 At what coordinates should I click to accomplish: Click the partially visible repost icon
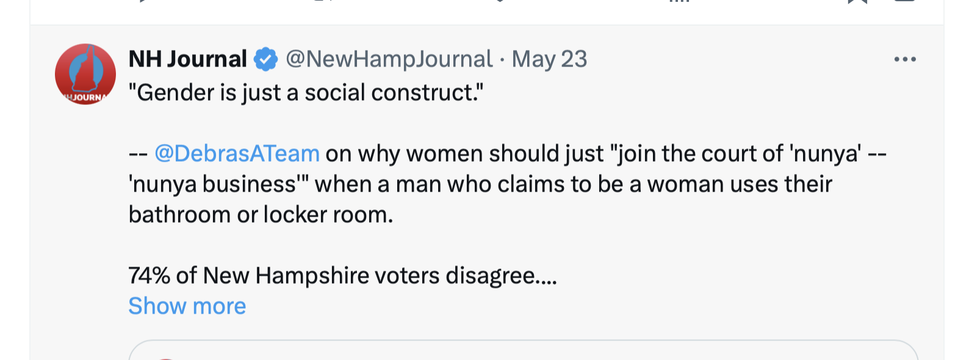[320, 1]
